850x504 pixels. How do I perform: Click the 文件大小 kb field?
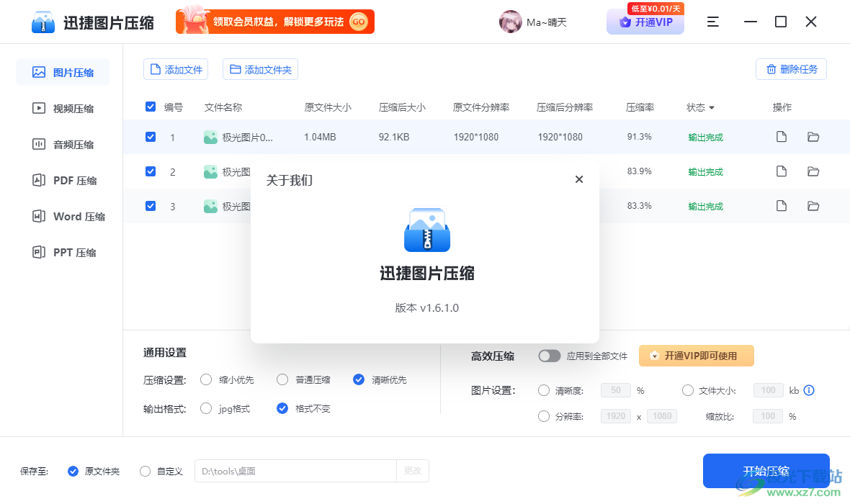[768, 390]
